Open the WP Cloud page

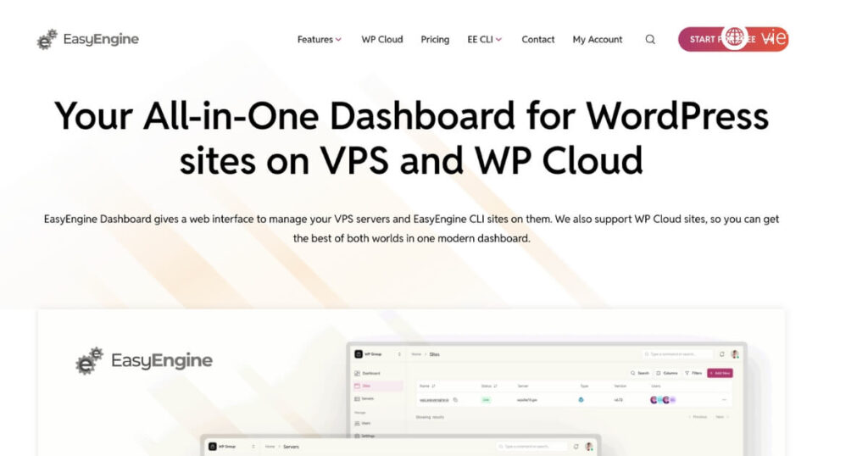[382, 39]
